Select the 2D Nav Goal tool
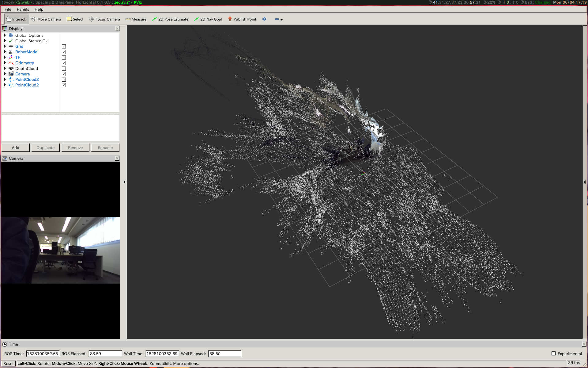 (x=208, y=19)
